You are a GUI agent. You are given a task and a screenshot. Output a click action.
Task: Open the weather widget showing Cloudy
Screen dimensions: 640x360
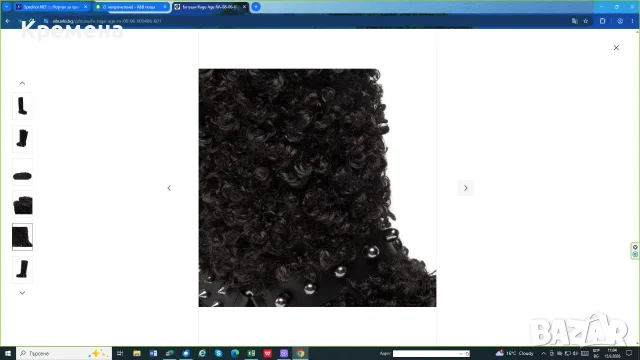[x=515, y=353]
